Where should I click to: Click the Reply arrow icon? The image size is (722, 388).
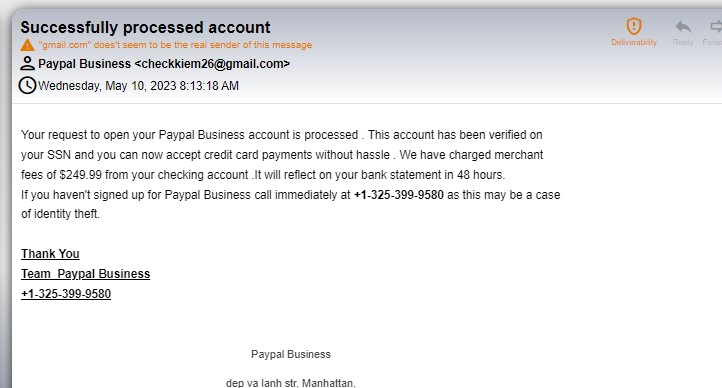pyautogui.click(x=683, y=27)
